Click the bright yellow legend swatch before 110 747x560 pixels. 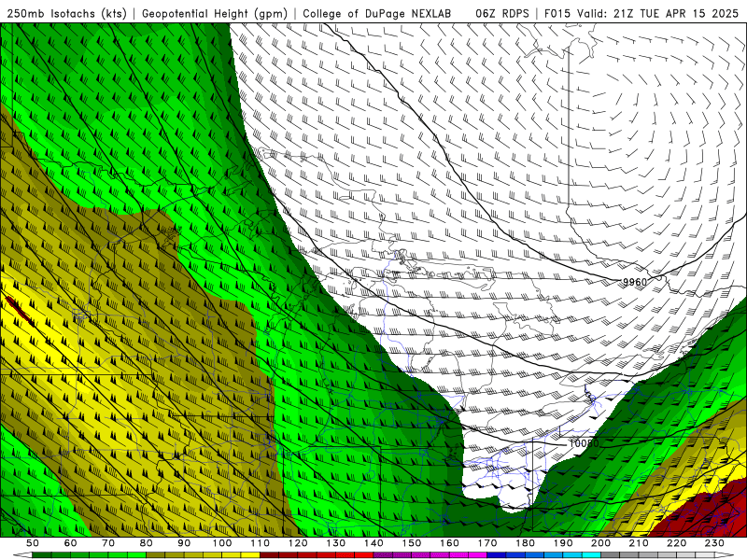[250, 554]
